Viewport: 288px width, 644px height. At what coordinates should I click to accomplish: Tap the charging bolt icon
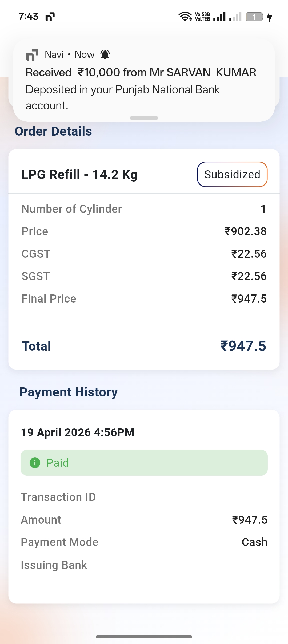pos(270,17)
